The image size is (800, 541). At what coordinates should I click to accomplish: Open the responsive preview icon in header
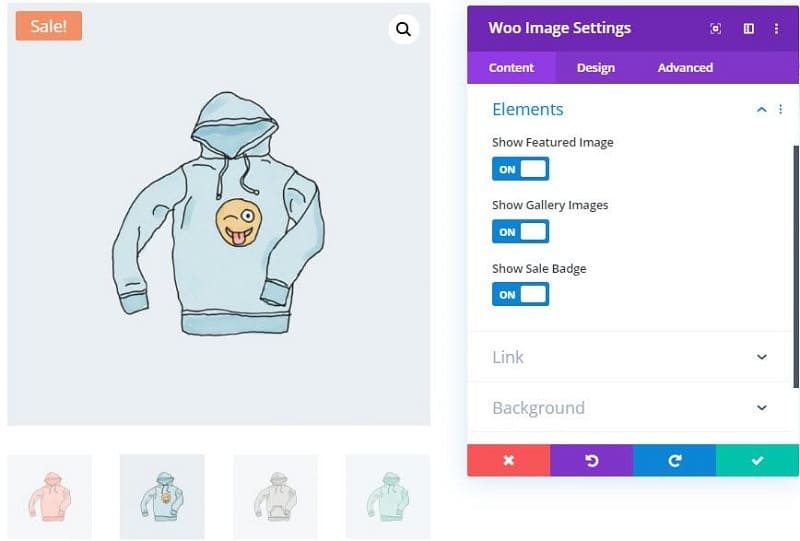(x=715, y=29)
